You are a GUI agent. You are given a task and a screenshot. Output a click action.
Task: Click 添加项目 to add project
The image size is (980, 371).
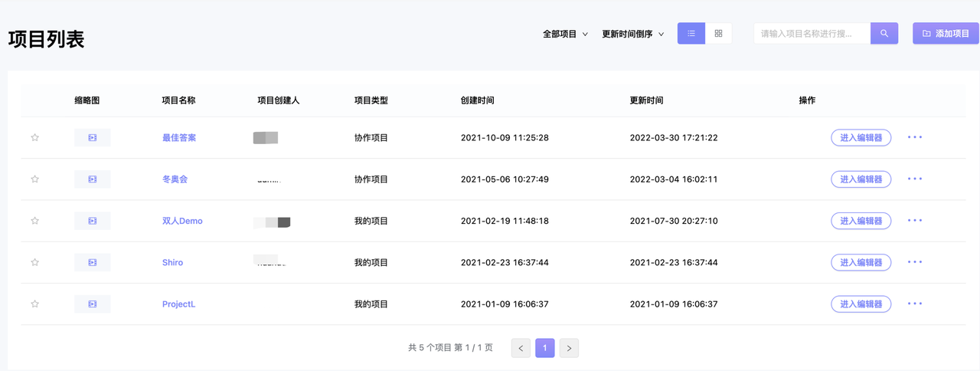point(946,34)
